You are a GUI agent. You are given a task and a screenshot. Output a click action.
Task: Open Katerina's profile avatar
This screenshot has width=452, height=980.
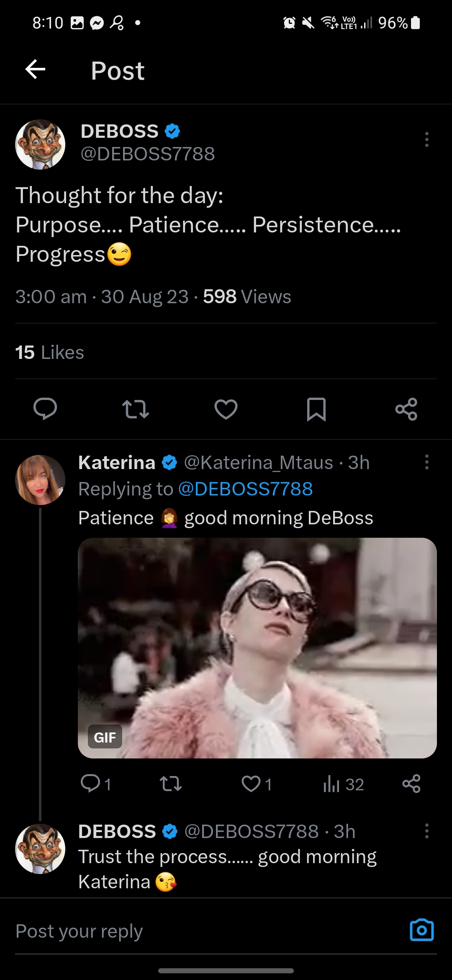[40, 480]
